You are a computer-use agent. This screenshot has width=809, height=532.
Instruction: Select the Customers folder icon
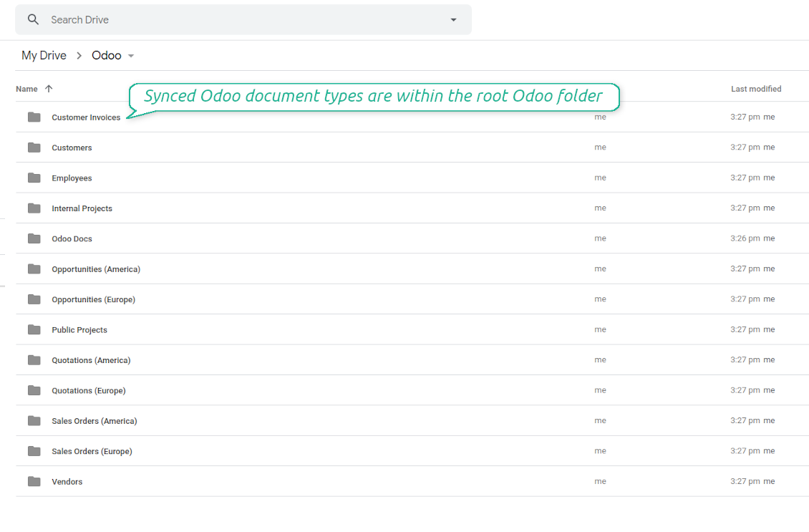[34, 147]
